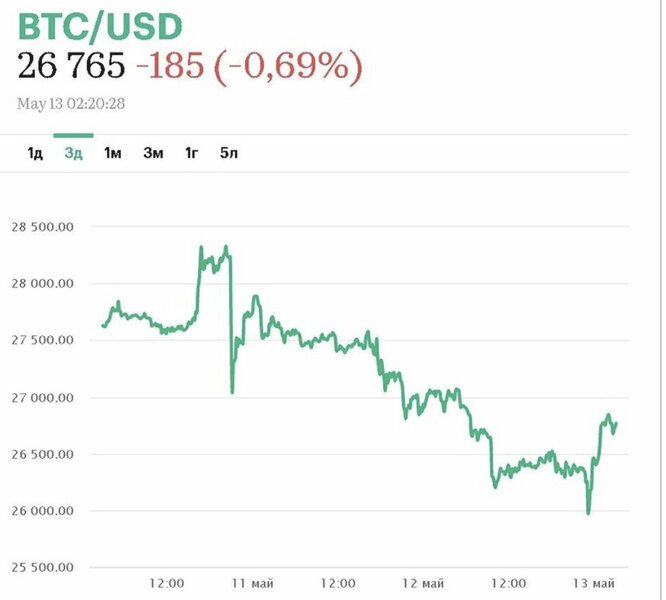Switch to the 3д chart range

(73, 153)
